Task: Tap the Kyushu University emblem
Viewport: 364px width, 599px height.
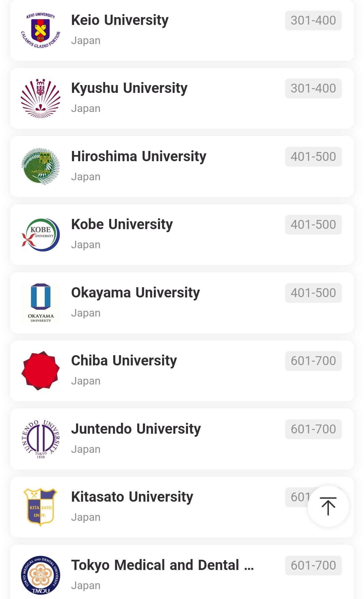Action: [x=41, y=98]
